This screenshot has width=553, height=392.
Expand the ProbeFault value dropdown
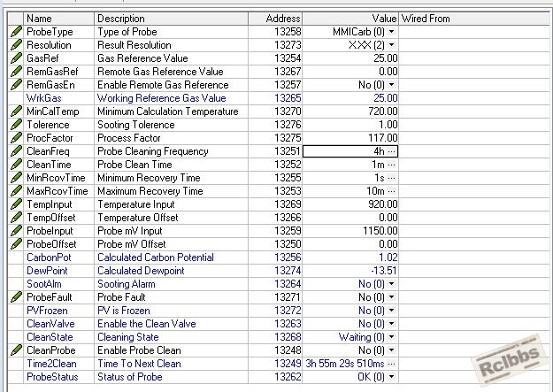391,297
